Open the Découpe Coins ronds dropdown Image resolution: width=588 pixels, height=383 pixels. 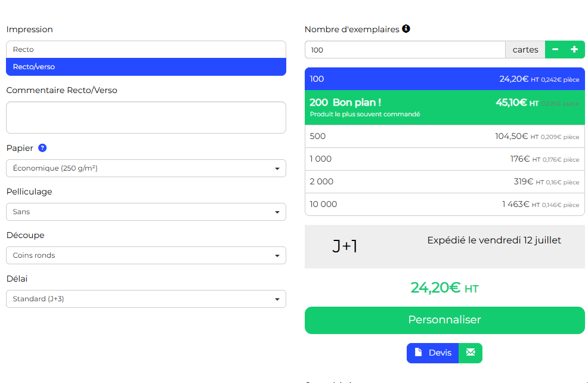pyautogui.click(x=146, y=255)
